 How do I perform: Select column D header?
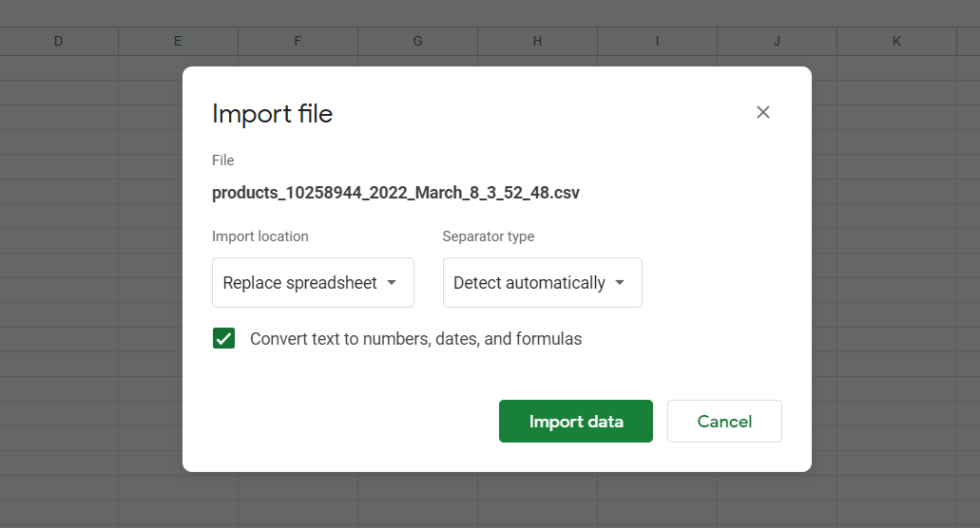click(x=59, y=41)
